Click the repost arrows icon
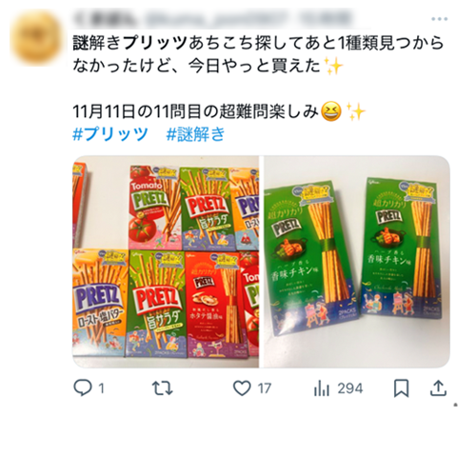 point(162,388)
